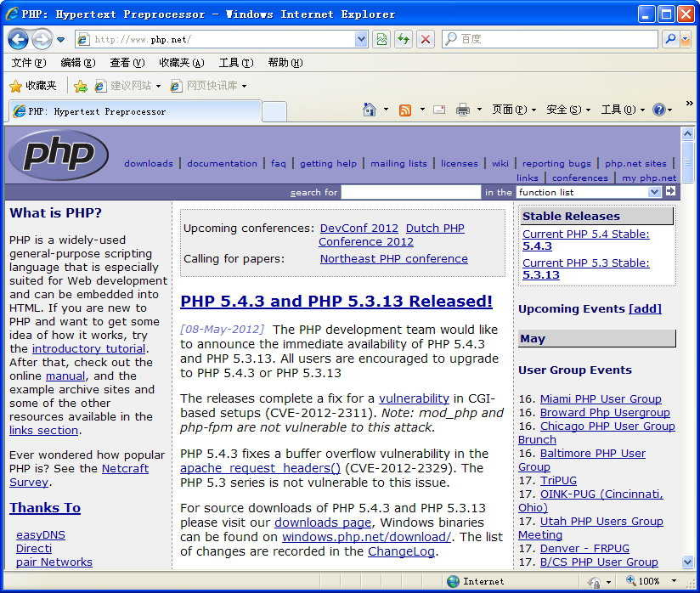This screenshot has height=593, width=700.
Task: Open the introductory tutorial link
Action: (89, 348)
